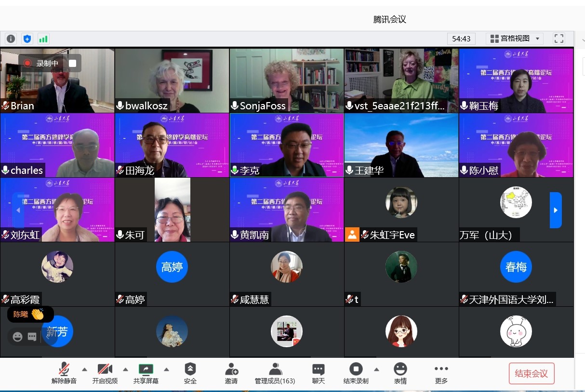
Task: Open the 更多 more options icon
Action: click(x=441, y=373)
